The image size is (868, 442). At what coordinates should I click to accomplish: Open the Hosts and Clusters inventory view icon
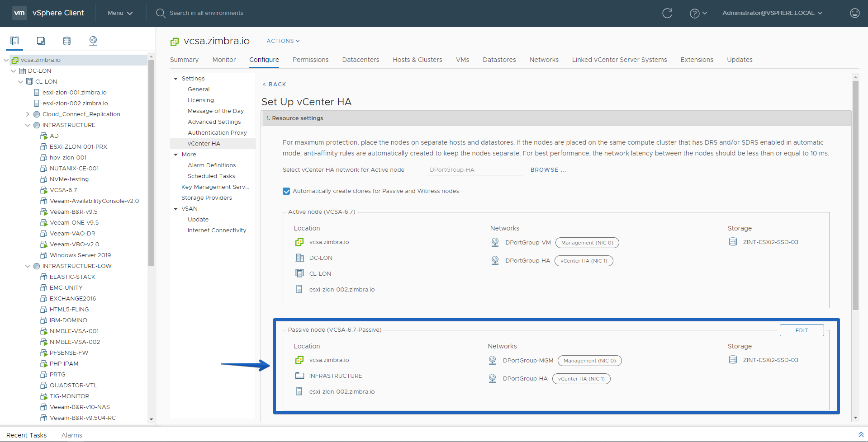[x=14, y=41]
